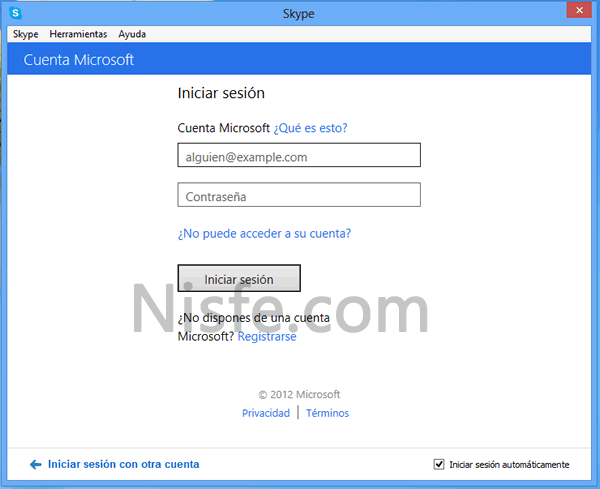The width and height of the screenshot is (600, 489).
Task: Focus the Contraseña password field
Action: 299,195
